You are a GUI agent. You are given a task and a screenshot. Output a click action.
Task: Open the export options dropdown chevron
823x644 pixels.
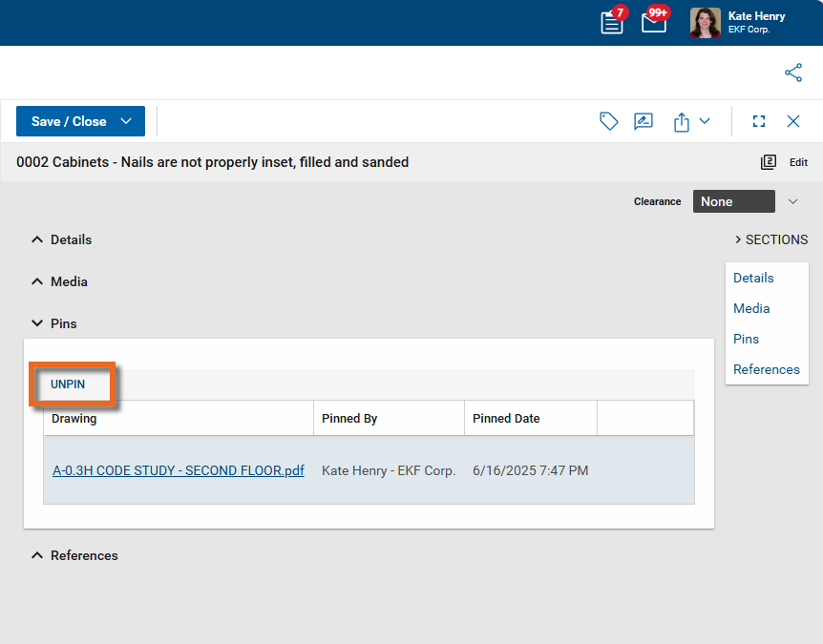point(705,121)
